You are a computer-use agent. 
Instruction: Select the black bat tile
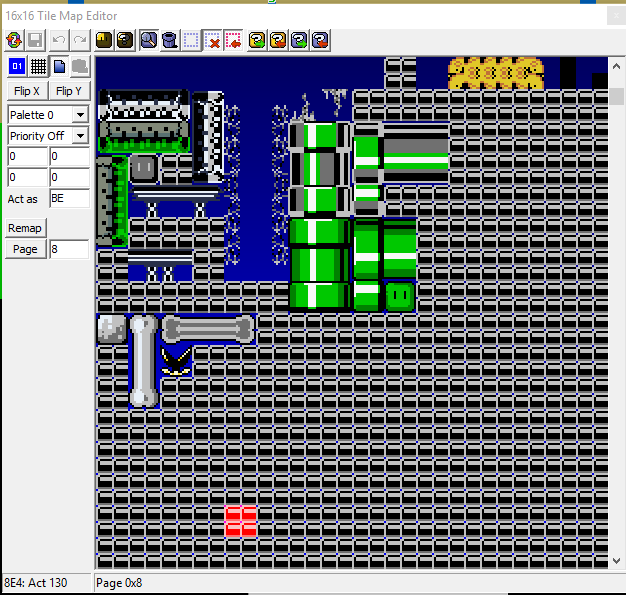click(176, 361)
